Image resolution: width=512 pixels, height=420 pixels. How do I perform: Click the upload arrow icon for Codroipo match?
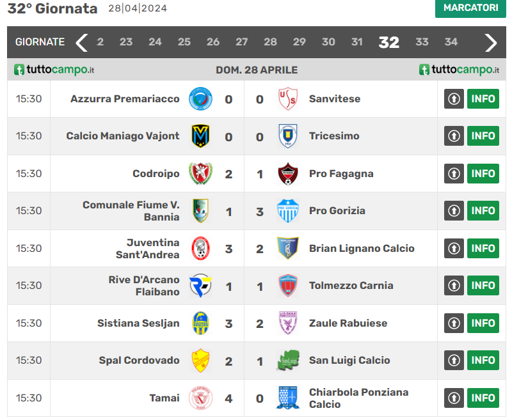coord(454,173)
